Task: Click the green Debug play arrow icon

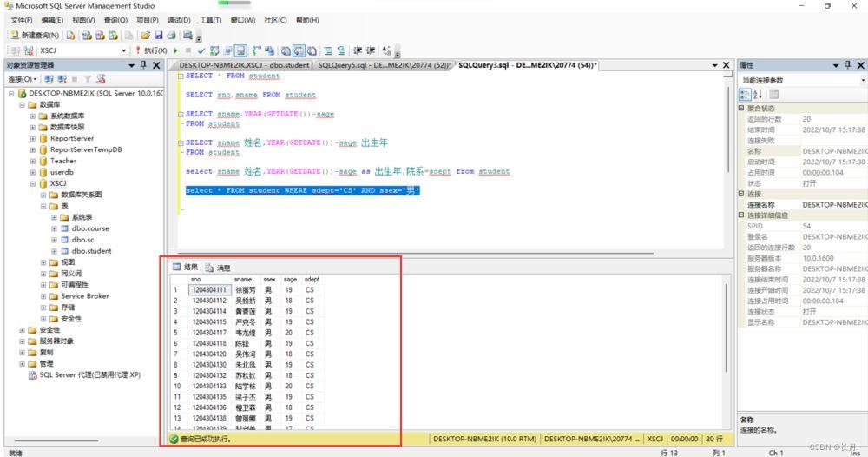Action: coord(176,50)
